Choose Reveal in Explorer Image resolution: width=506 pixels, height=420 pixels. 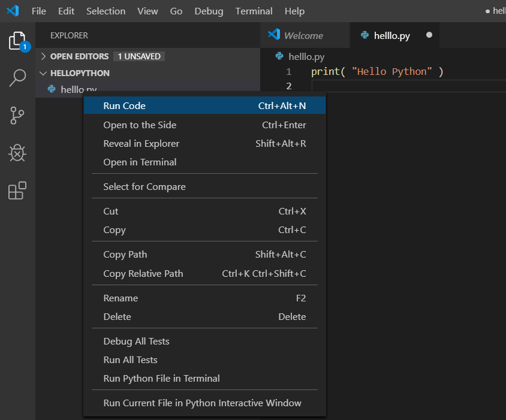click(204, 143)
